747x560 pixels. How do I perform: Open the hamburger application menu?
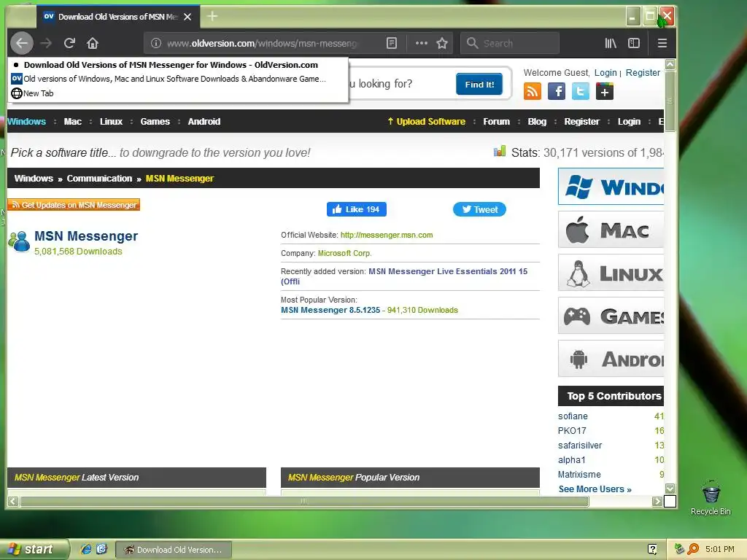662,43
